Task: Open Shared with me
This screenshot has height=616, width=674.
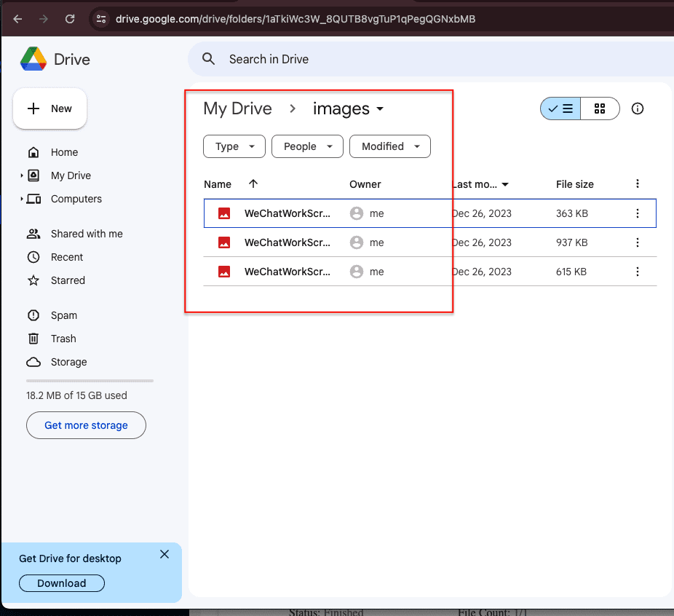Action: 87,234
